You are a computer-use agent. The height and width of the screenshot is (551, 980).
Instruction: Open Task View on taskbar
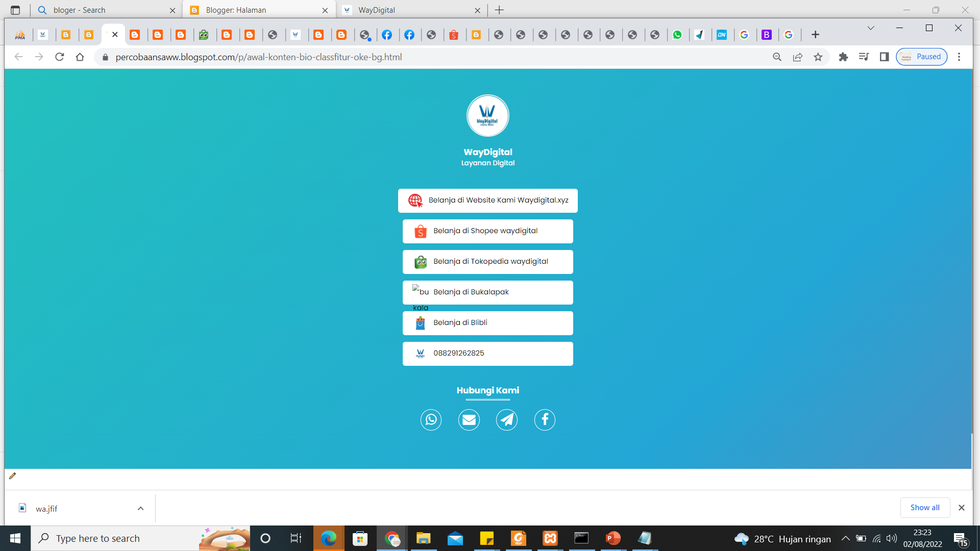296,538
